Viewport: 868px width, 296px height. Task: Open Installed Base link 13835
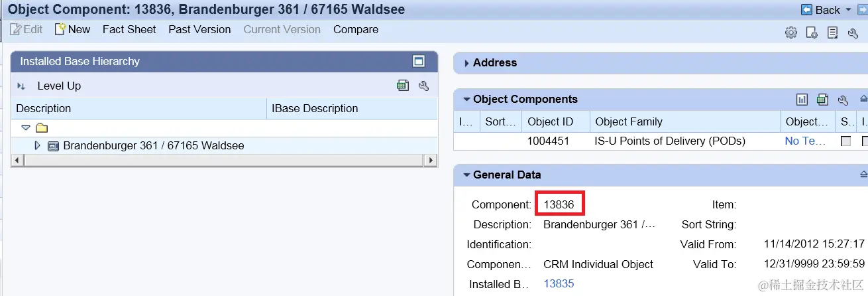559,283
